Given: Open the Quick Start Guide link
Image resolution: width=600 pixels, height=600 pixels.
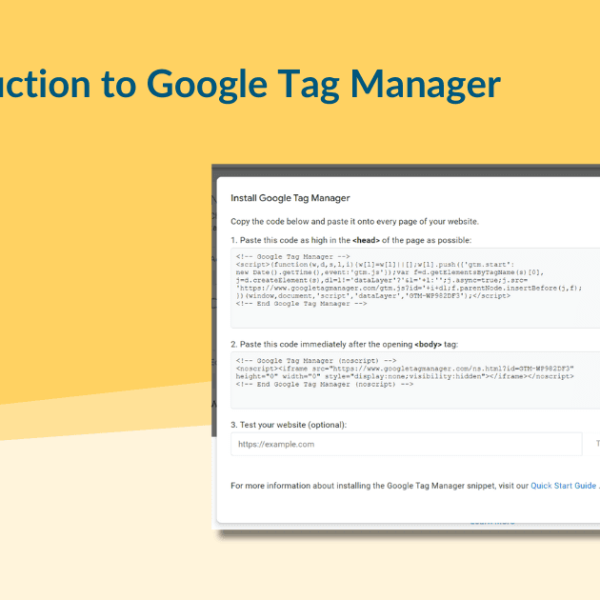Looking at the screenshot, I should (562, 486).
